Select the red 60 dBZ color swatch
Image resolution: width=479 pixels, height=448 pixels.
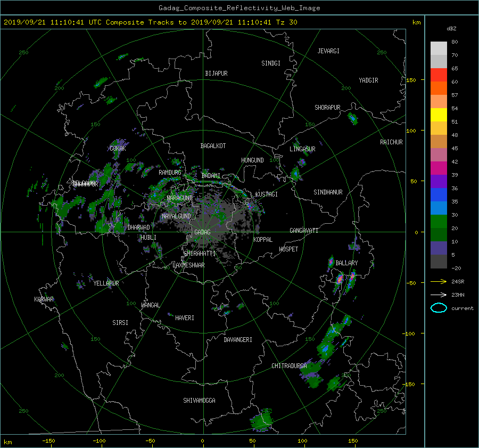pyautogui.click(x=439, y=75)
